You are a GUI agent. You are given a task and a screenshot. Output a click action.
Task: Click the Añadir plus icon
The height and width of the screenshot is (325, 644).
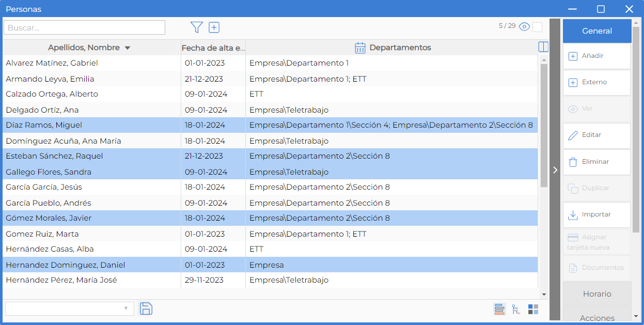[x=573, y=56]
